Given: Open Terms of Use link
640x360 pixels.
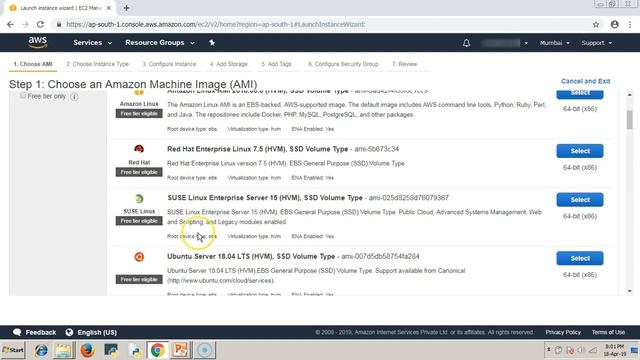Looking at the screenshot, I should pyautogui.click(x=608, y=332).
